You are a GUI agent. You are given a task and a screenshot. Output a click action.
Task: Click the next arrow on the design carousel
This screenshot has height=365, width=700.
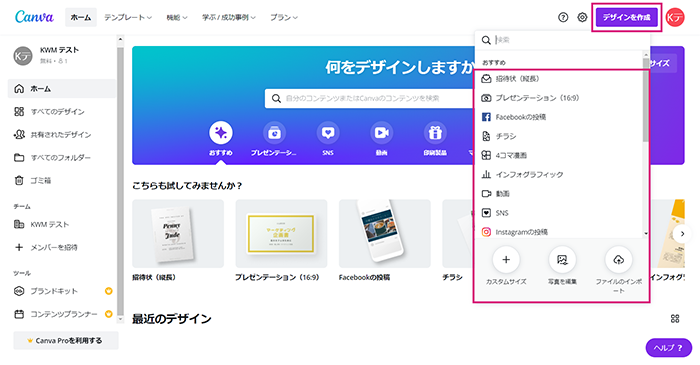tap(682, 234)
